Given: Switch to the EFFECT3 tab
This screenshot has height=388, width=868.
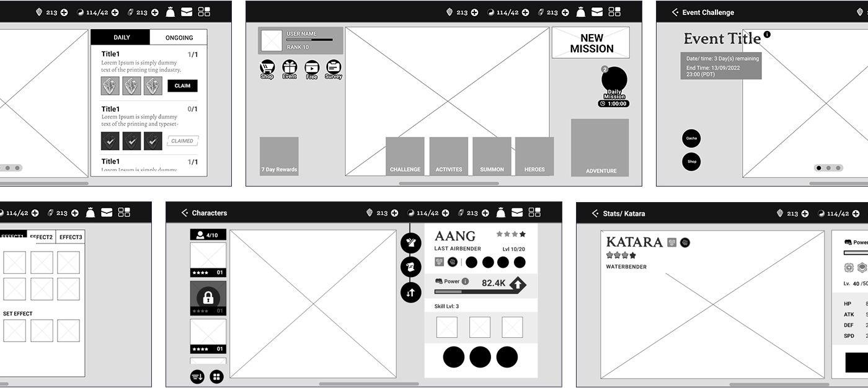Looking at the screenshot, I should 71,237.
